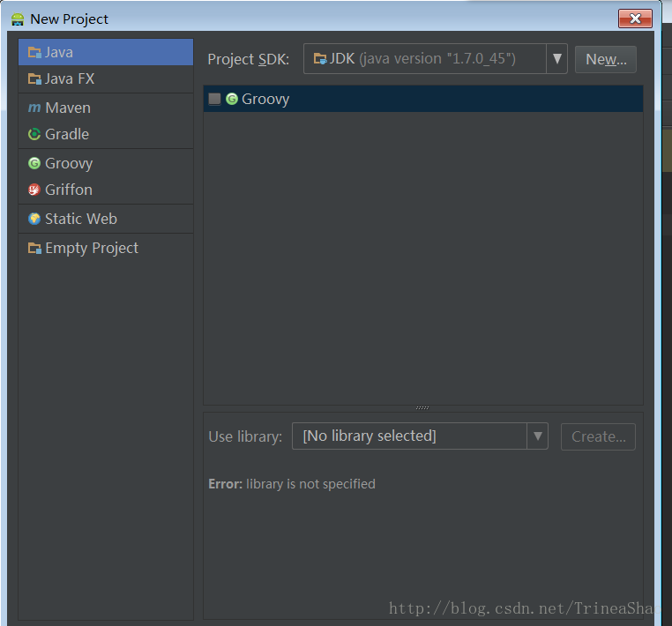Close the New Project dialog
672x626 pixels.
pos(635,19)
